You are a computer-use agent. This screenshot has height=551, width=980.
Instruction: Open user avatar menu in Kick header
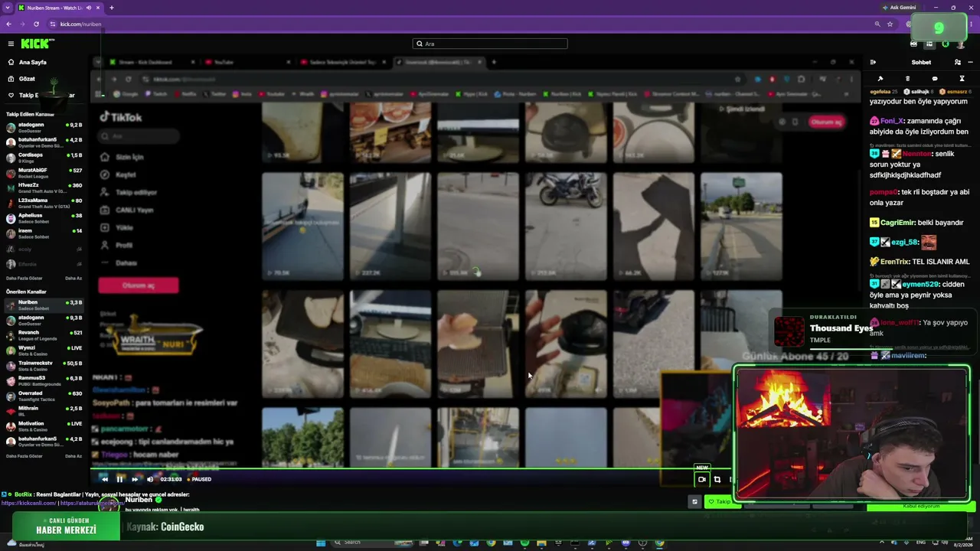961,44
